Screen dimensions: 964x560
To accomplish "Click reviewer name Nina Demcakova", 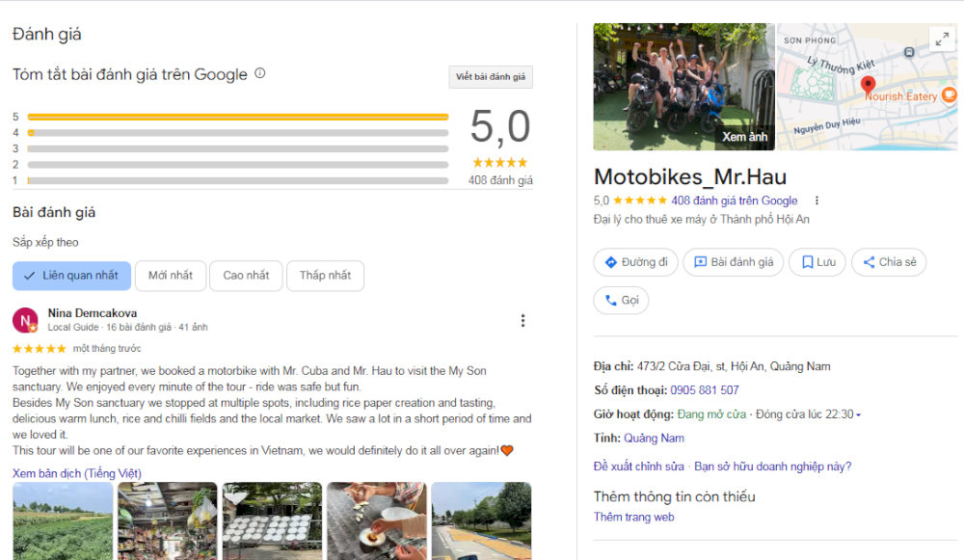I will point(93,313).
